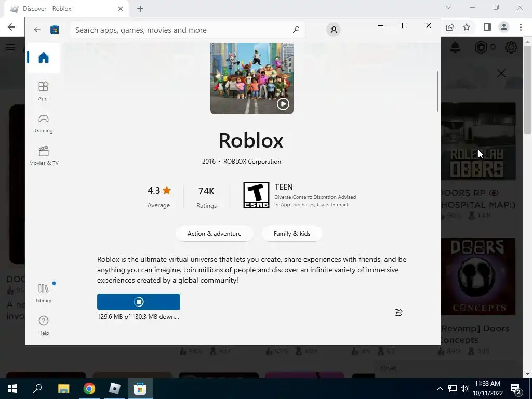532x399 pixels.
Task: Open Movies & TV in the sidebar
Action: coord(44,156)
